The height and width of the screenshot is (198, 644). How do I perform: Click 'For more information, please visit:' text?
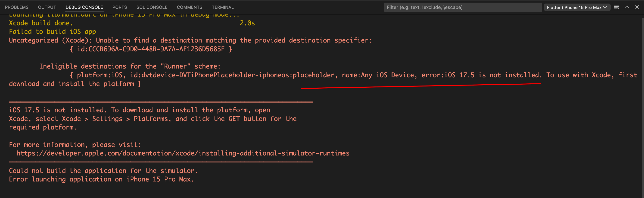point(75,145)
